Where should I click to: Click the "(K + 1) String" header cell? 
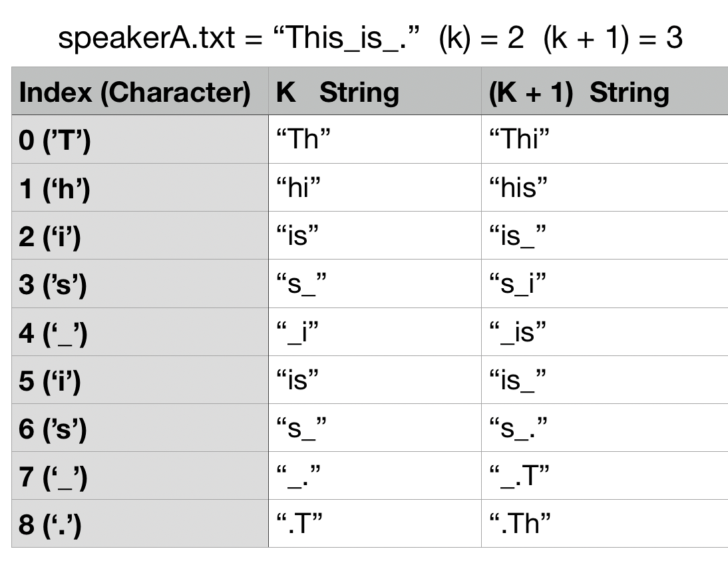(578, 92)
